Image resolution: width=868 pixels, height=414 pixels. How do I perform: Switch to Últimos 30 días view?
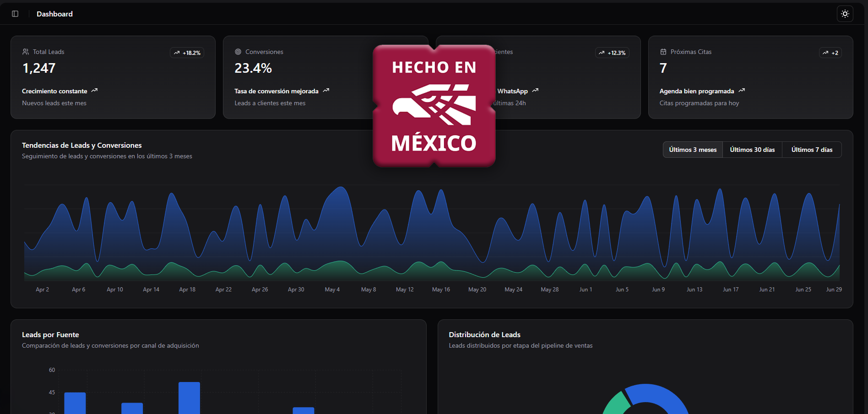pos(752,150)
